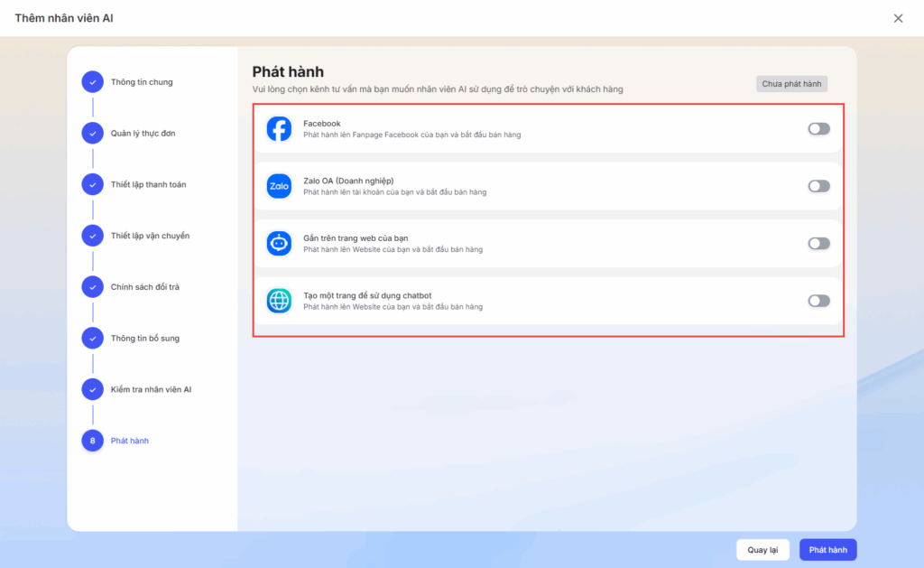Image resolution: width=924 pixels, height=568 pixels.
Task: Open Kiểm tra nhân viên AI step
Action: [151, 389]
